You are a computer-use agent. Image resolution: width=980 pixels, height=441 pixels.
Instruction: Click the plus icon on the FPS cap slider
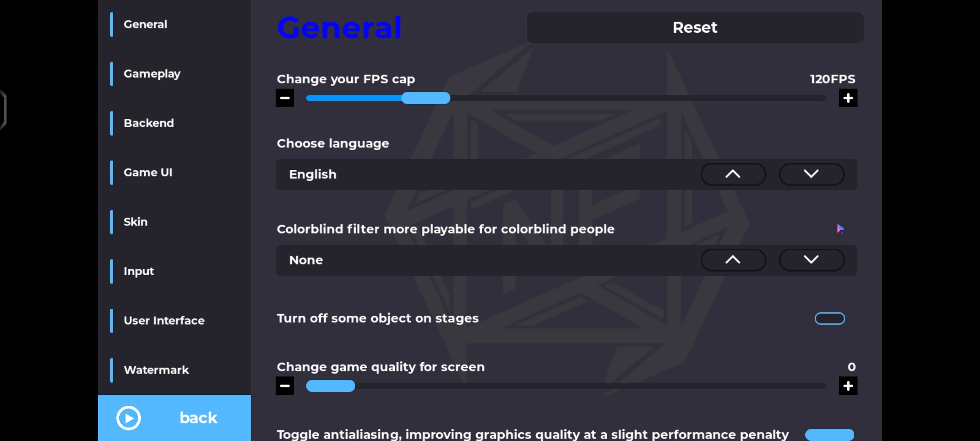(848, 98)
